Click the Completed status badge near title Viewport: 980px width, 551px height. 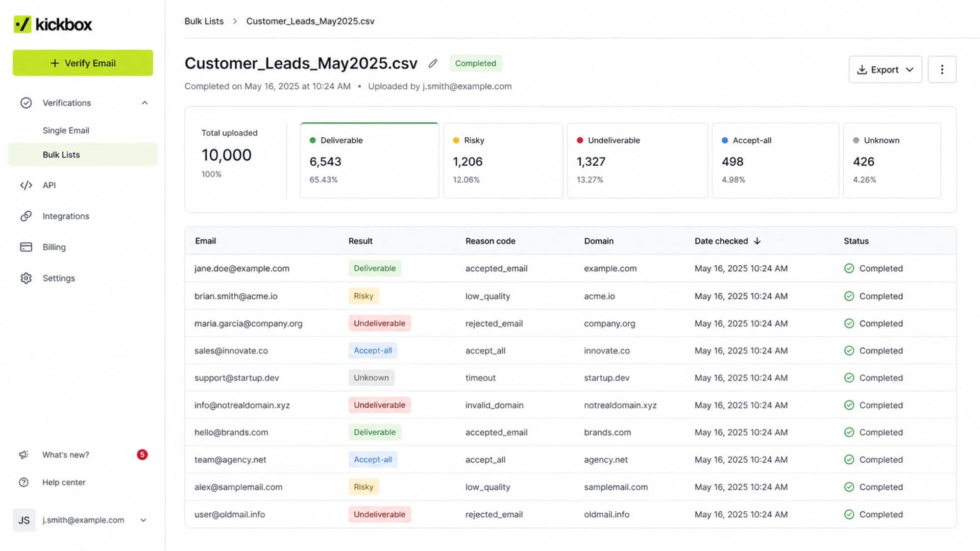(x=475, y=63)
